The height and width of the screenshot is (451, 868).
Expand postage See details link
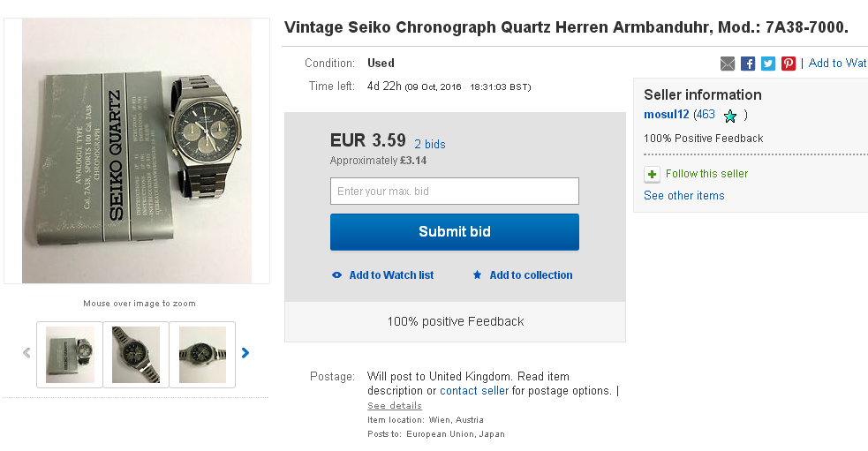[395, 406]
